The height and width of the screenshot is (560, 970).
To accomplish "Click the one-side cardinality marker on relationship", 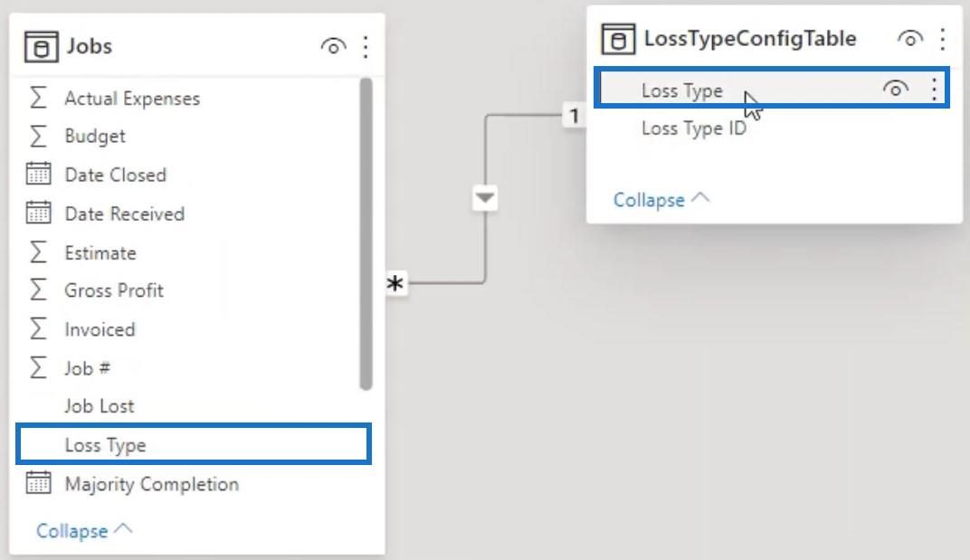I will pos(574,115).
